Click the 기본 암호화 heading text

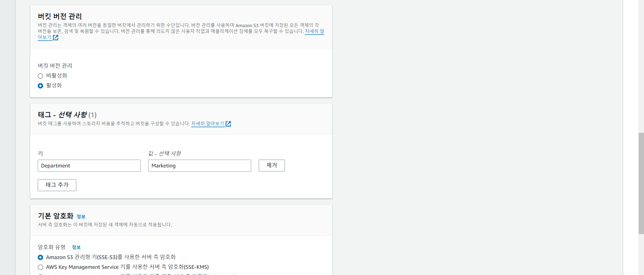click(56, 216)
